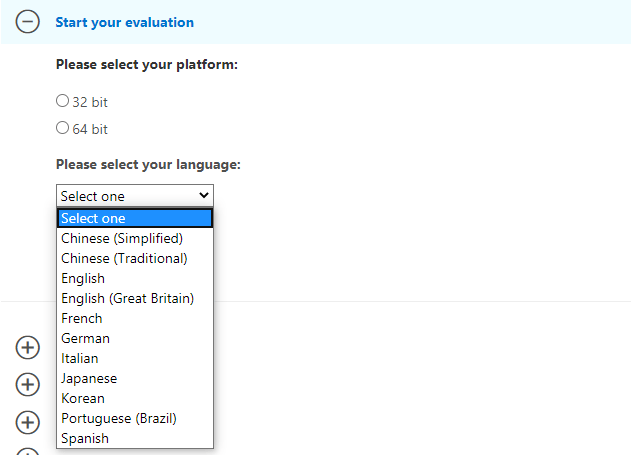Expand the first plus icon section below divider
This screenshot has height=455, width=631.
pyautogui.click(x=27, y=347)
